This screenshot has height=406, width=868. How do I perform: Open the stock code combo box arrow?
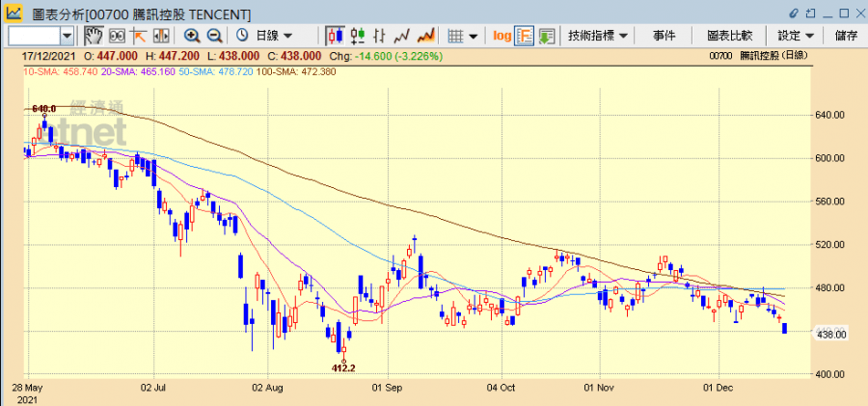[67, 36]
